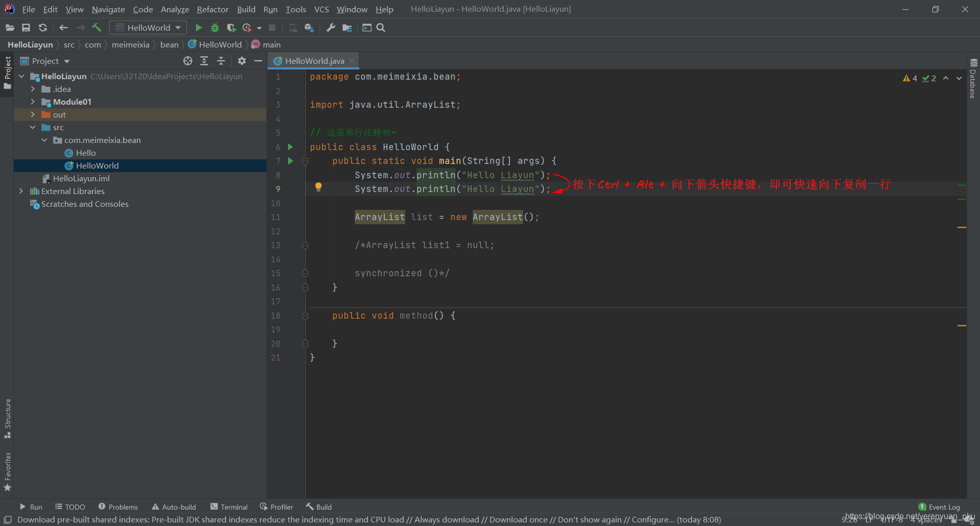
Task: Save all files with floppy disk icon
Action: click(26, 28)
